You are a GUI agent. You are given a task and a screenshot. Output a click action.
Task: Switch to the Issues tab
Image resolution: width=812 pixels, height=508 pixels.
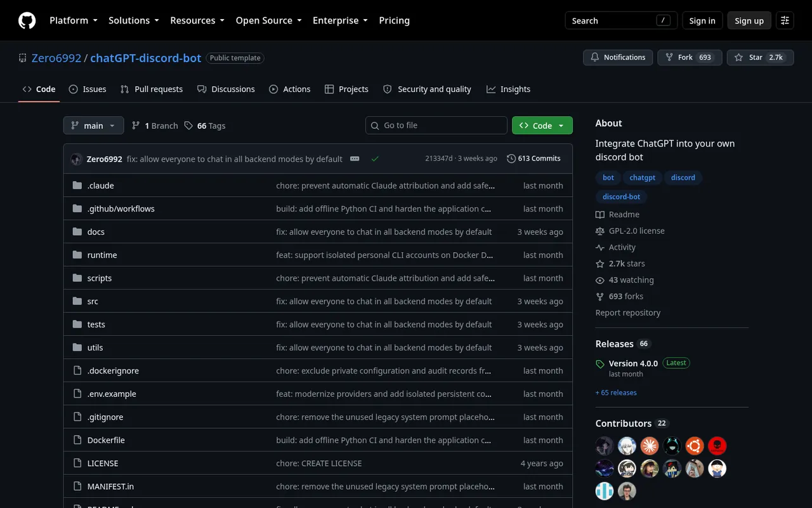click(x=88, y=89)
